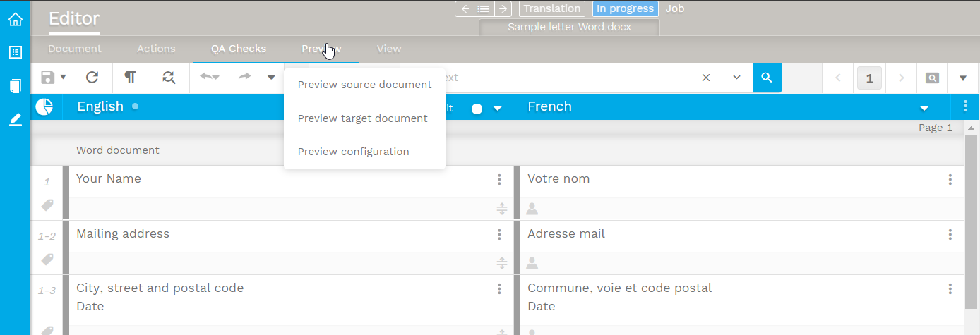The width and height of the screenshot is (980, 335).
Task: Open the French column dropdown arrow
Action: [924, 108]
